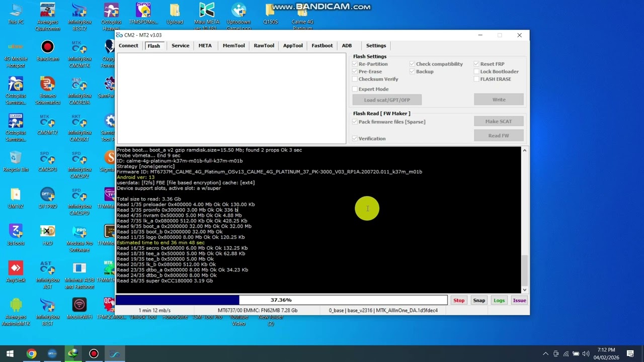
Task: Open the DFTPRO desktop shortcut
Action: 47,198
